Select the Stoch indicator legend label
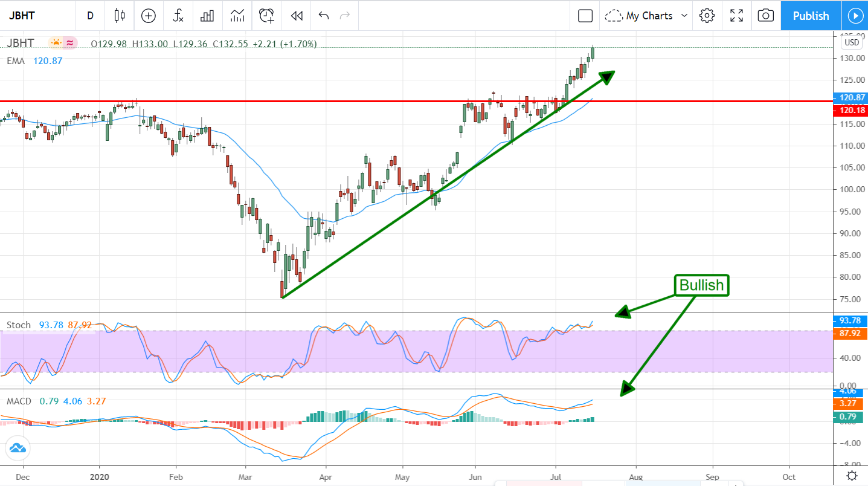The image size is (868, 486). point(19,325)
